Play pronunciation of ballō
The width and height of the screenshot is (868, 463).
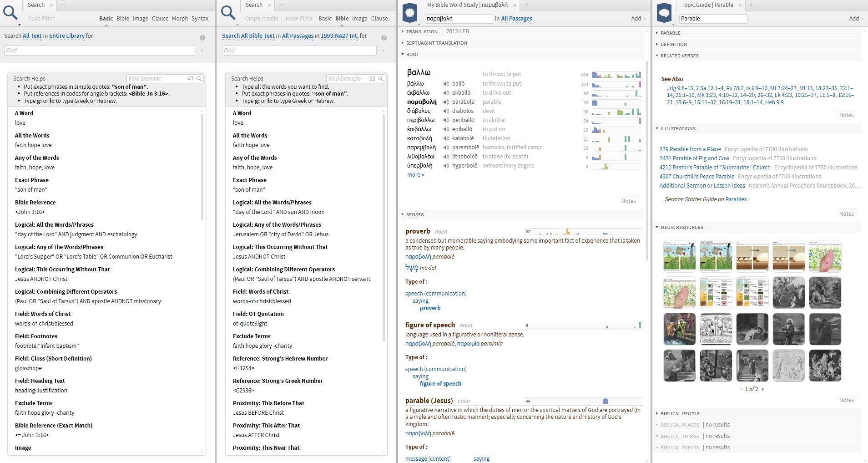point(446,84)
